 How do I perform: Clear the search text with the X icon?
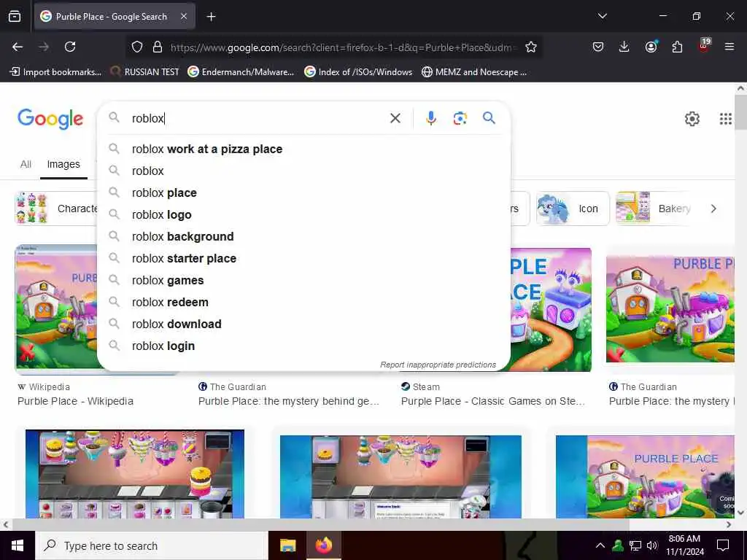(x=395, y=118)
